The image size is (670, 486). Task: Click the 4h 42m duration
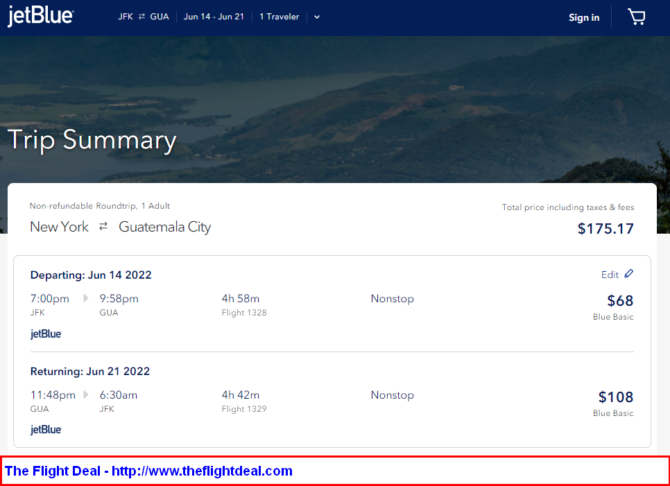(241, 395)
